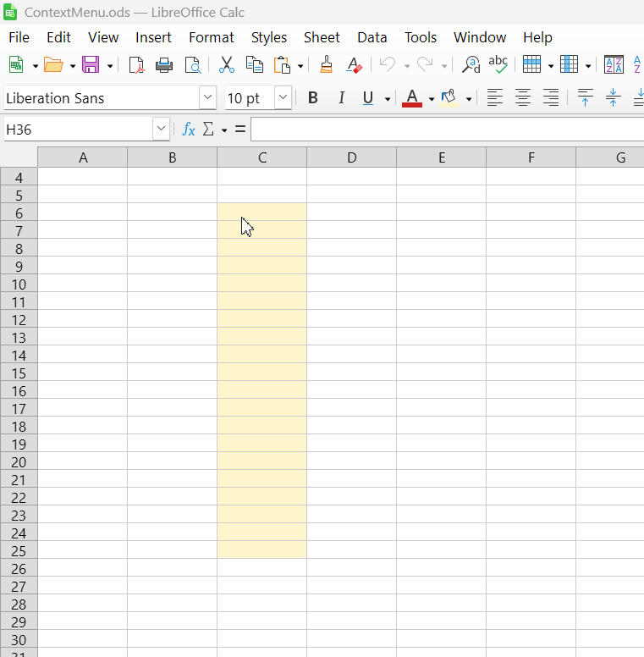The height and width of the screenshot is (657, 644).
Task: Open the font size dropdown
Action: pos(283,98)
